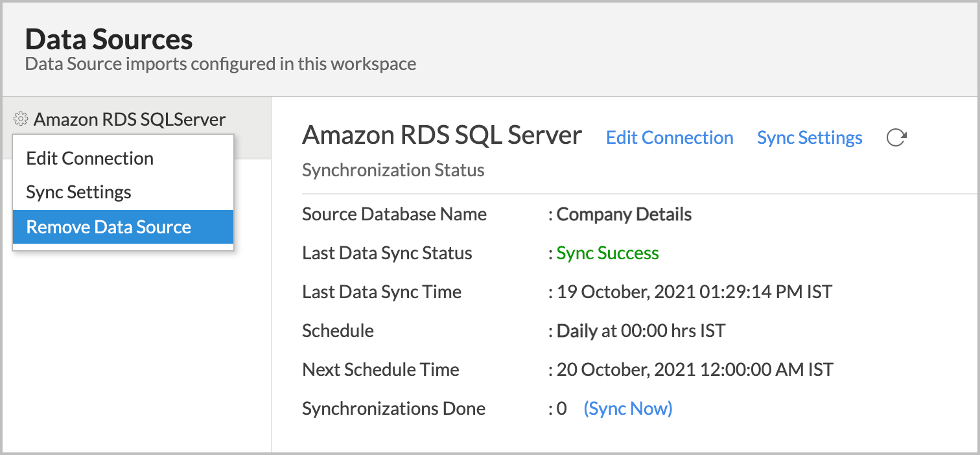Click the Synchronizations Done label
The height and width of the screenshot is (455, 980).
coord(393,408)
